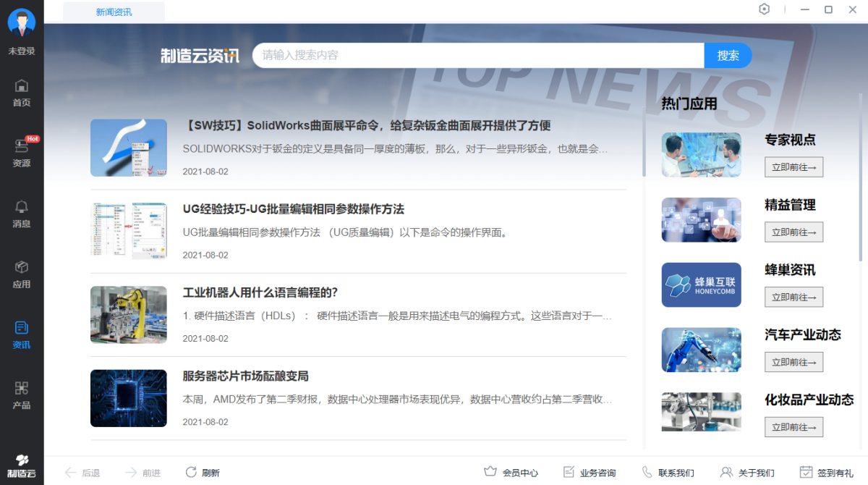
Task: Click 2021-08-02 date under SolidWorks article
Action: pos(205,172)
